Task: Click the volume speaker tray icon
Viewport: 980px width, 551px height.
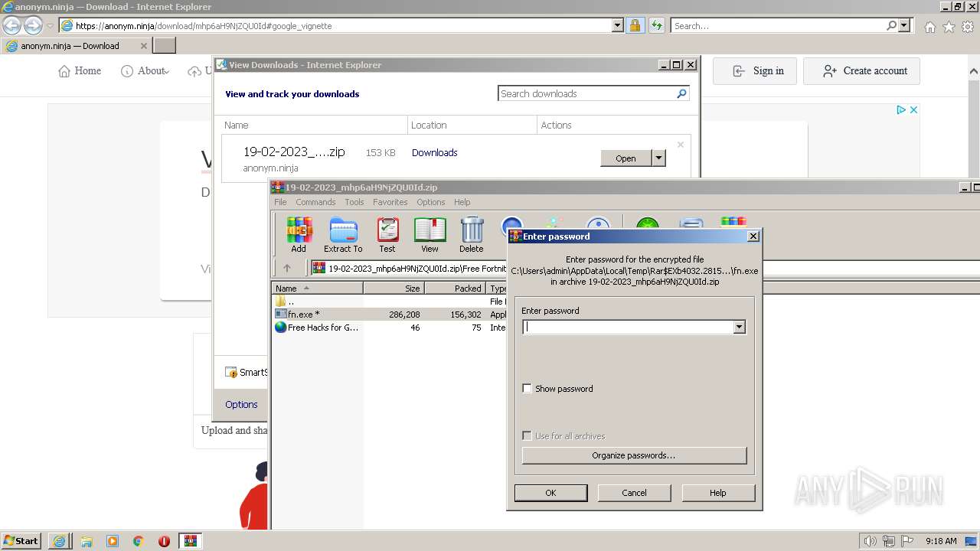Action: 870,541
